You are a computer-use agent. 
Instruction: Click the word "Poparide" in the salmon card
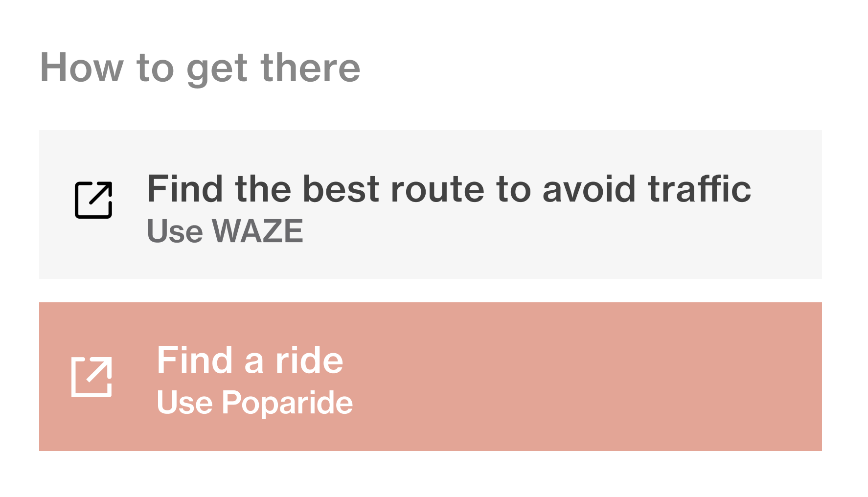click(287, 403)
